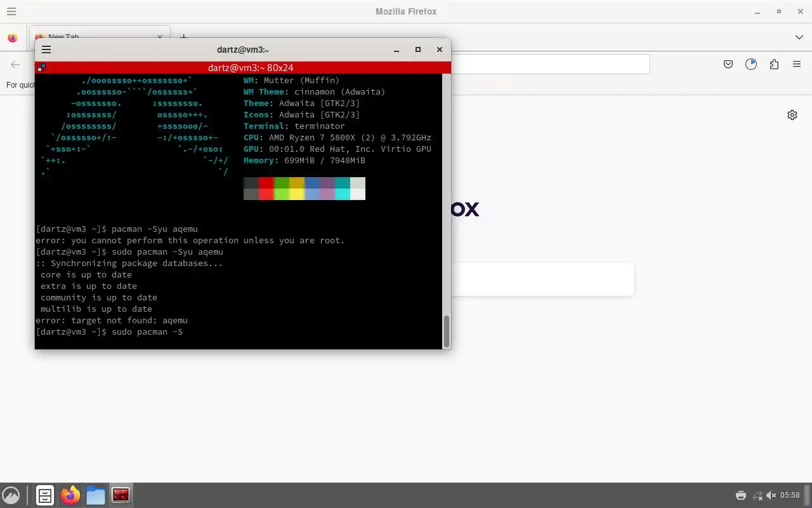Open the Save to Pocket icon
Screen dimensions: 812x508
728,64
